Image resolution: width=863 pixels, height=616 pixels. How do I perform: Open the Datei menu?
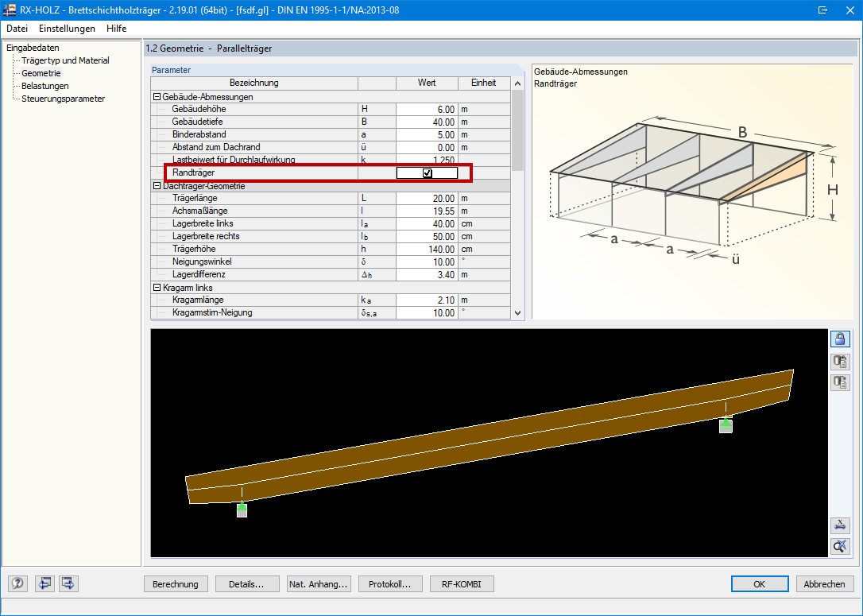click(17, 29)
